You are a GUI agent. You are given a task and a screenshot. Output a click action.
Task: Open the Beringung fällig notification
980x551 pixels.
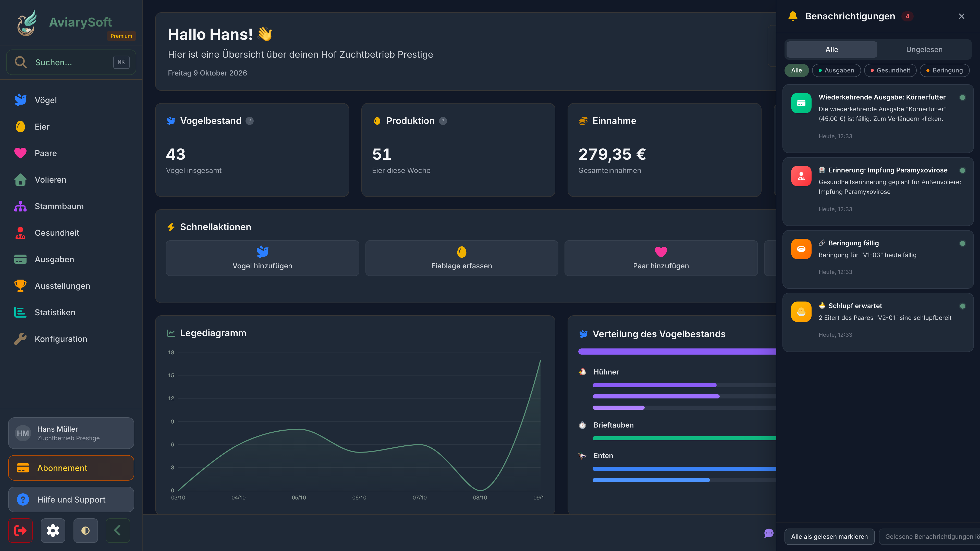pyautogui.click(x=878, y=259)
